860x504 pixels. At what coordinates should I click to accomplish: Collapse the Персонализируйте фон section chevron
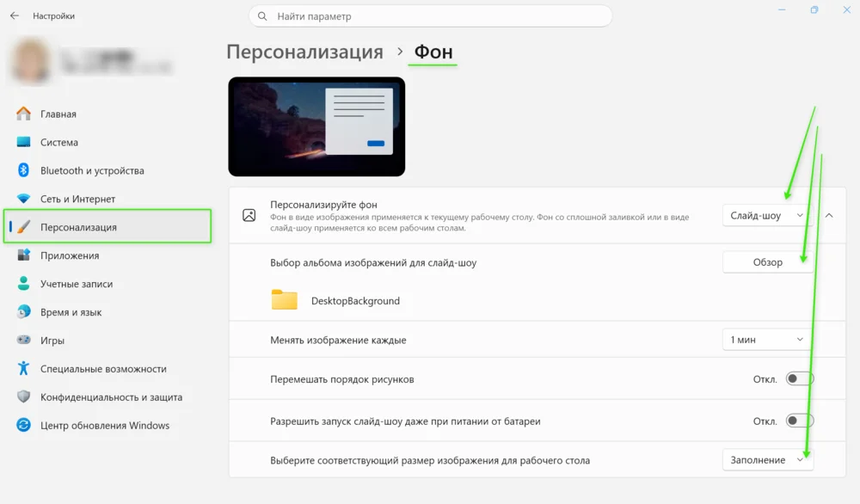pos(829,216)
